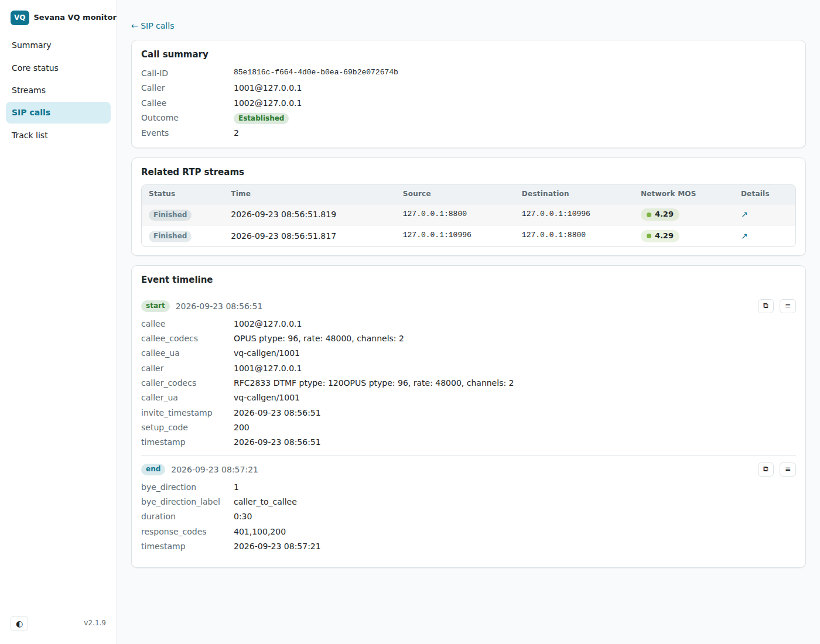The image size is (820, 644).
Task: Click the version label v2.1.9
Action: pos(95,623)
